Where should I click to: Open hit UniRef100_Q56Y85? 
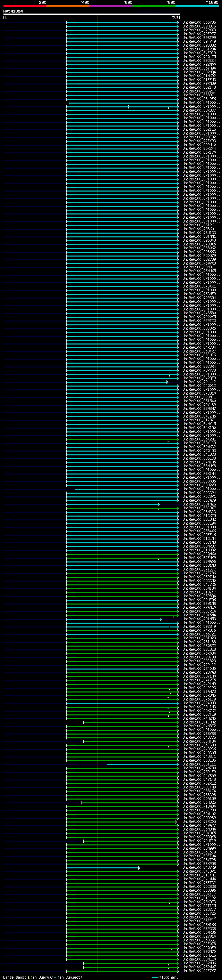(199, 23)
